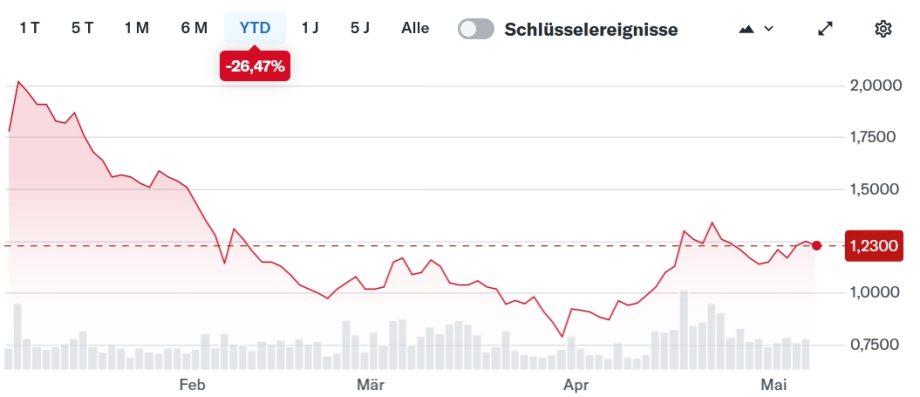
Task: Click the 1,2300 current price label
Action: pos(874,246)
